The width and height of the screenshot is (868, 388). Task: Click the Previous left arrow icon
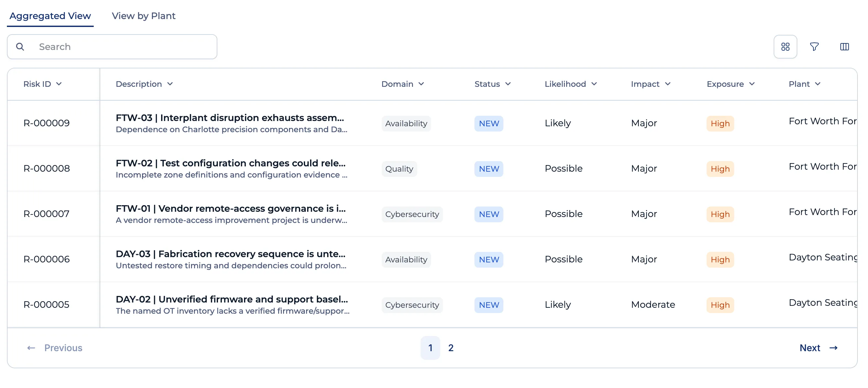point(31,348)
